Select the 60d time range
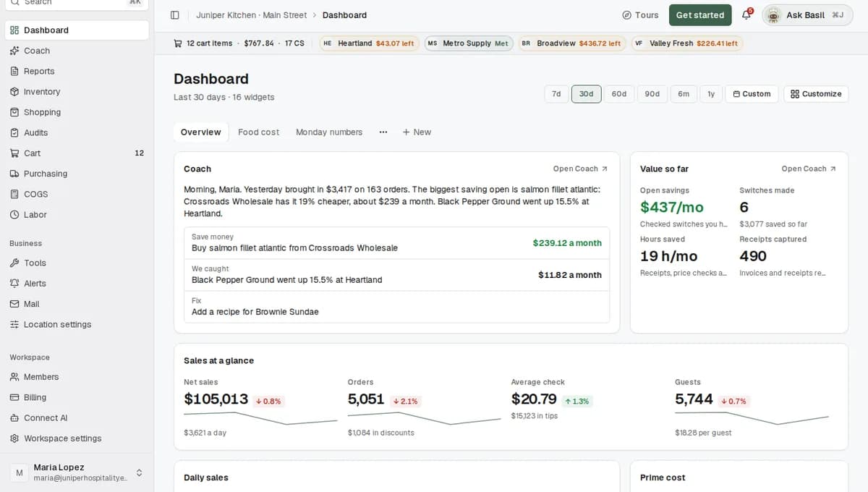868x492 pixels. [619, 94]
